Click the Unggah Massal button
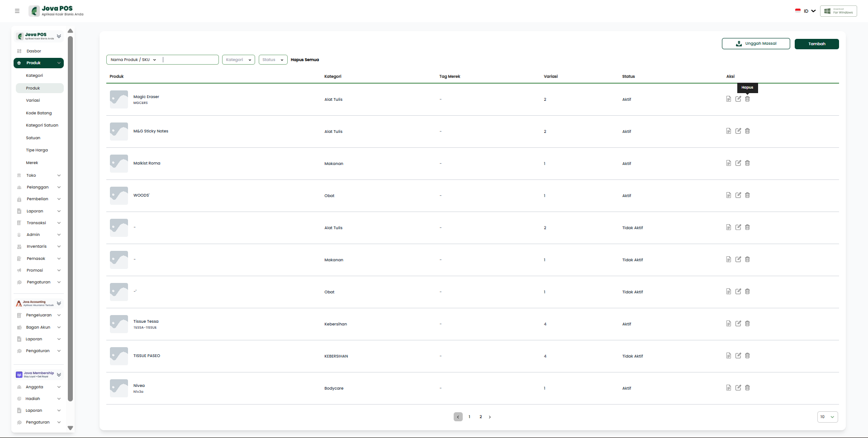Screen dimensions: 868x438 755,44
